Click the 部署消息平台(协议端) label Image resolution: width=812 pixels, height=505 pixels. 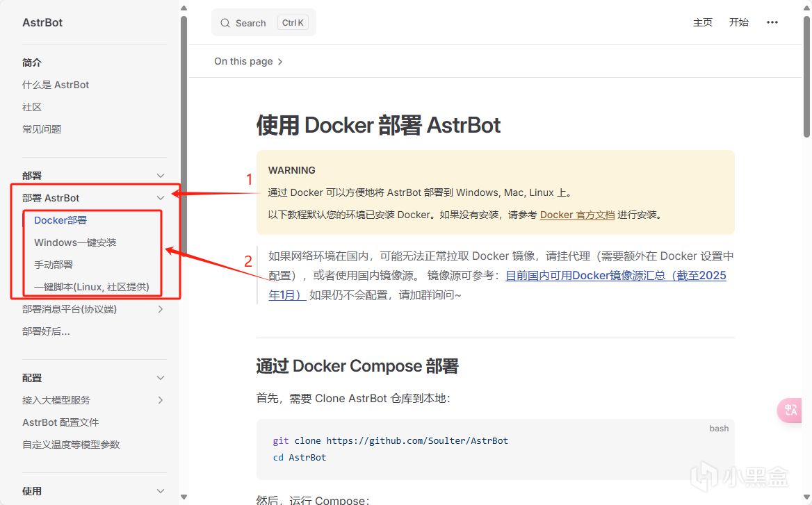coord(70,309)
